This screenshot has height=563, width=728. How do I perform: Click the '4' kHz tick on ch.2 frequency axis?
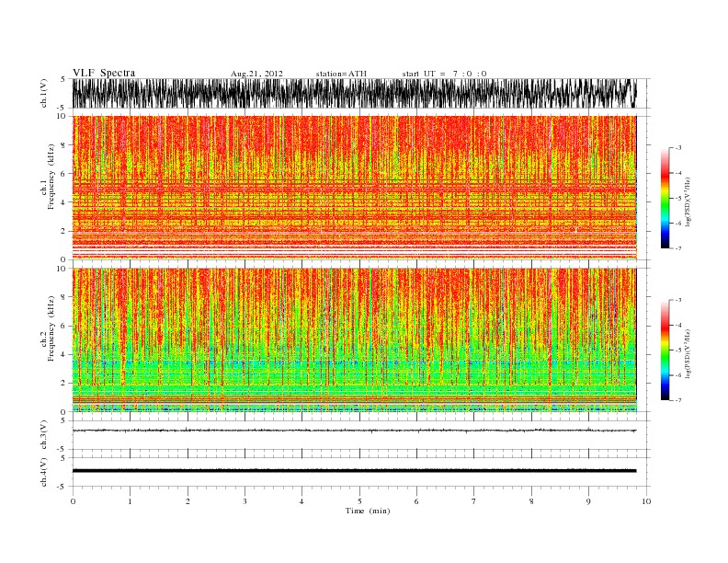click(x=63, y=354)
